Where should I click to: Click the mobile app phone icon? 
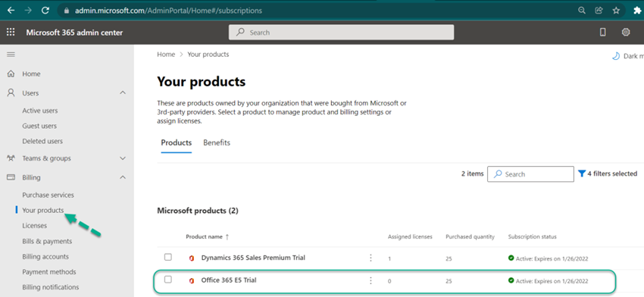pos(603,33)
